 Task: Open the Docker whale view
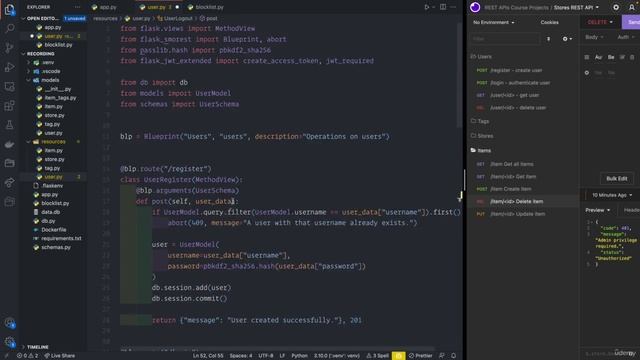pos(9,144)
